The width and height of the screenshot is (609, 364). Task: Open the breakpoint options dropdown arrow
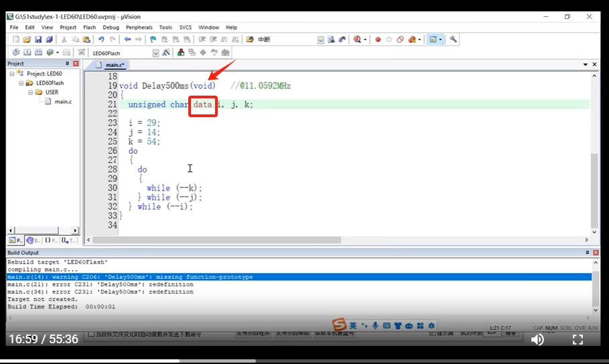[x=419, y=39]
